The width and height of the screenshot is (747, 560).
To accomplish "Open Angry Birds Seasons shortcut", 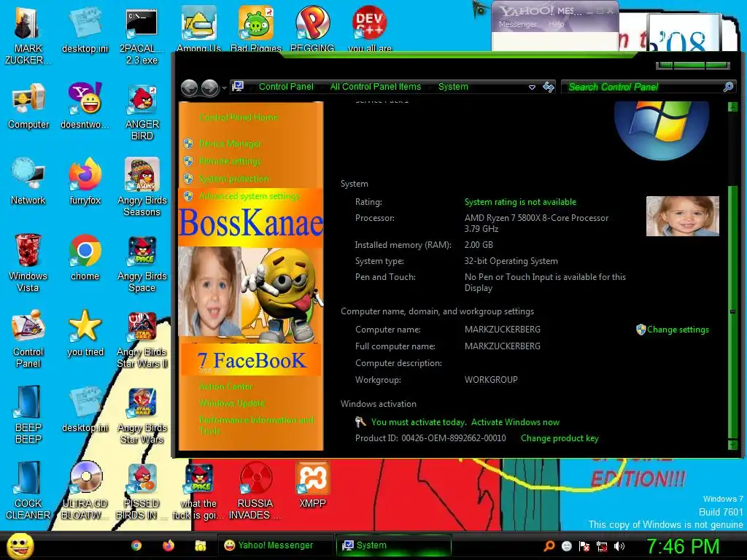I will tap(142, 187).
